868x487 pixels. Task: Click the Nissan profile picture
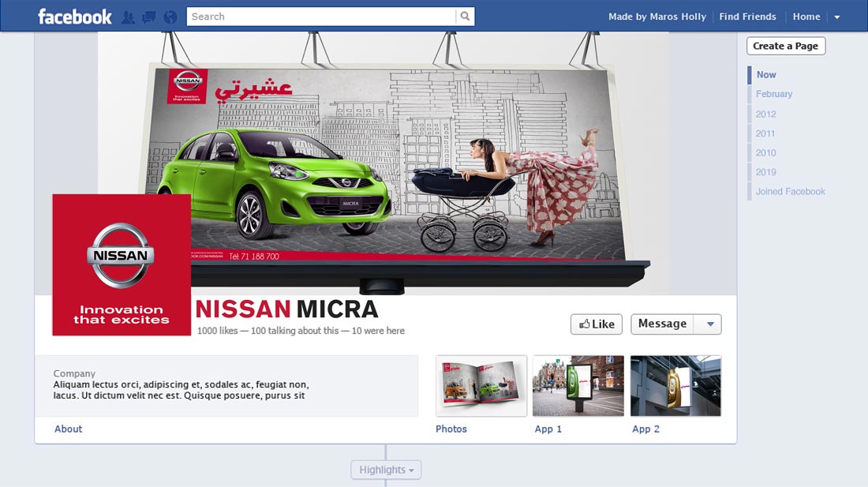(x=122, y=265)
